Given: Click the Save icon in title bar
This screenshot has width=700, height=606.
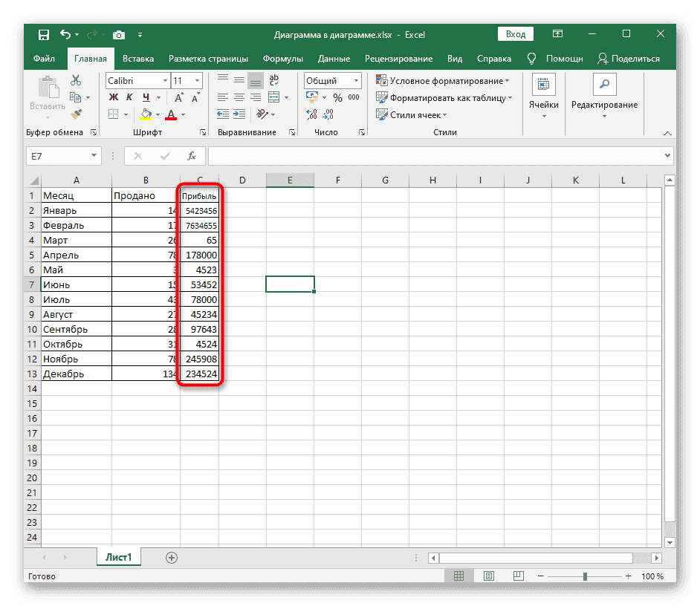Looking at the screenshot, I should pyautogui.click(x=44, y=34).
